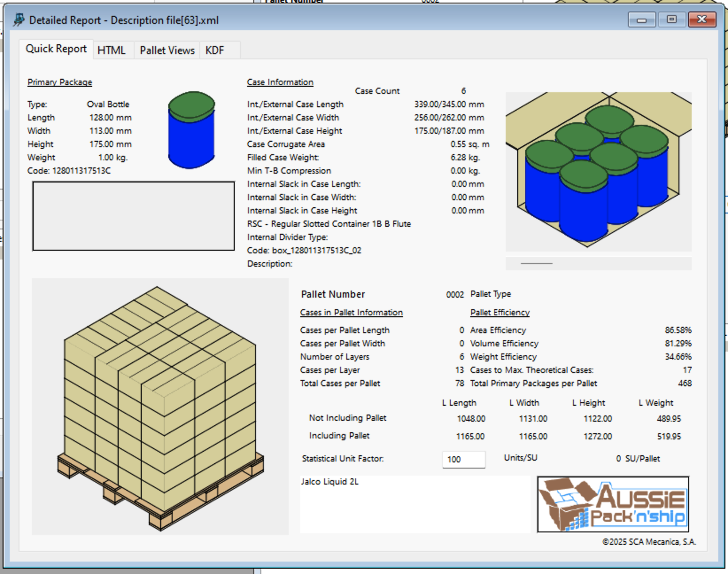Click the Units/SU label

coord(520,458)
